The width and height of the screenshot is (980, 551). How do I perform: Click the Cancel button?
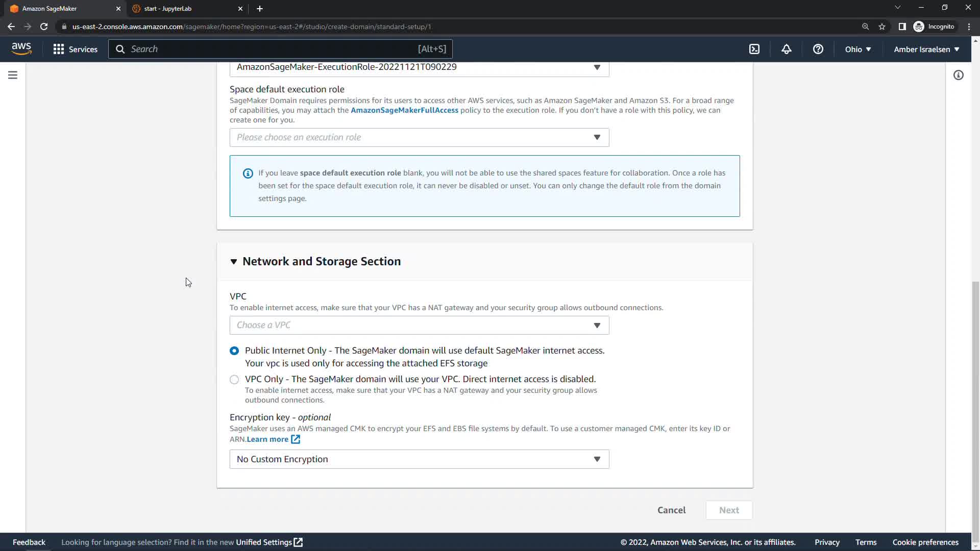(671, 510)
